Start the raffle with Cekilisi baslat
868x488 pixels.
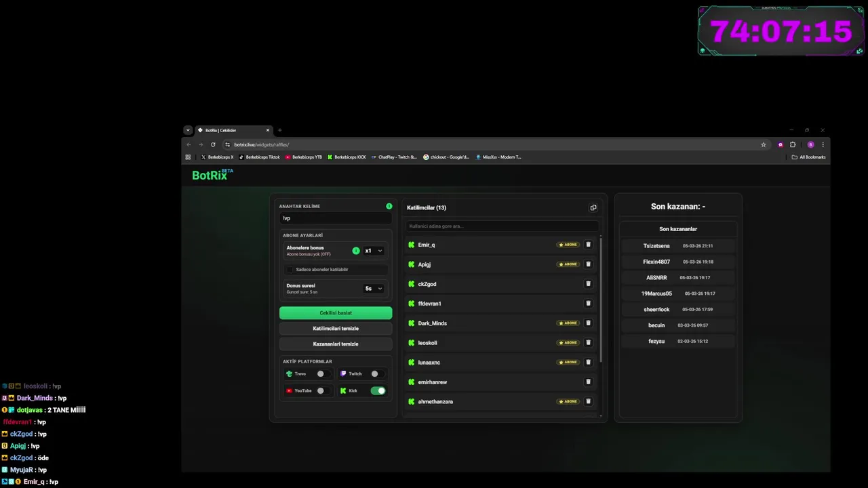coord(336,312)
